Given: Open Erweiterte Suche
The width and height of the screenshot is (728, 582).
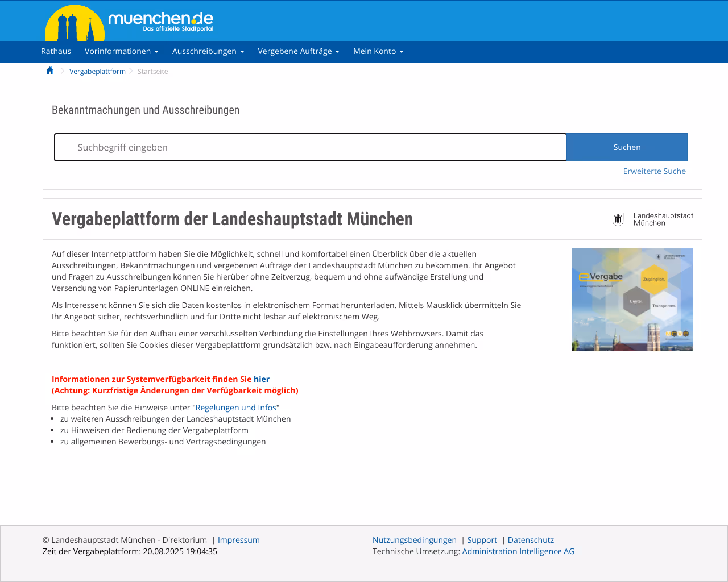Looking at the screenshot, I should (654, 171).
